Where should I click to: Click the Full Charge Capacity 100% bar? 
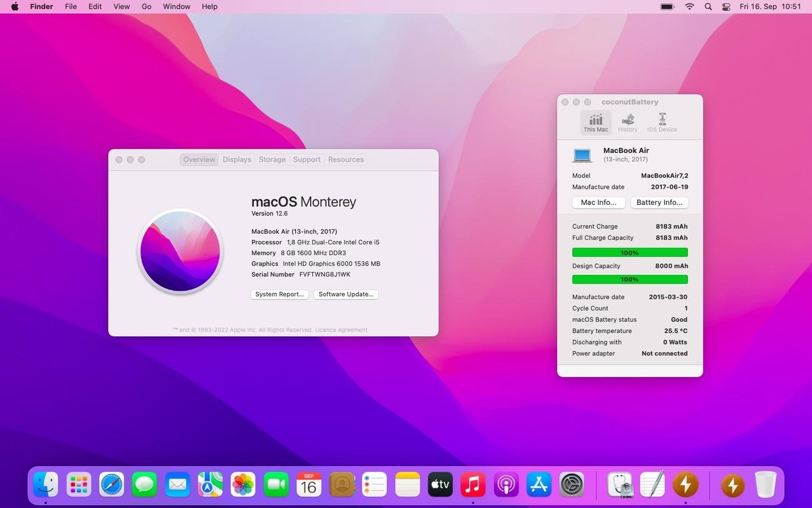[x=630, y=252]
